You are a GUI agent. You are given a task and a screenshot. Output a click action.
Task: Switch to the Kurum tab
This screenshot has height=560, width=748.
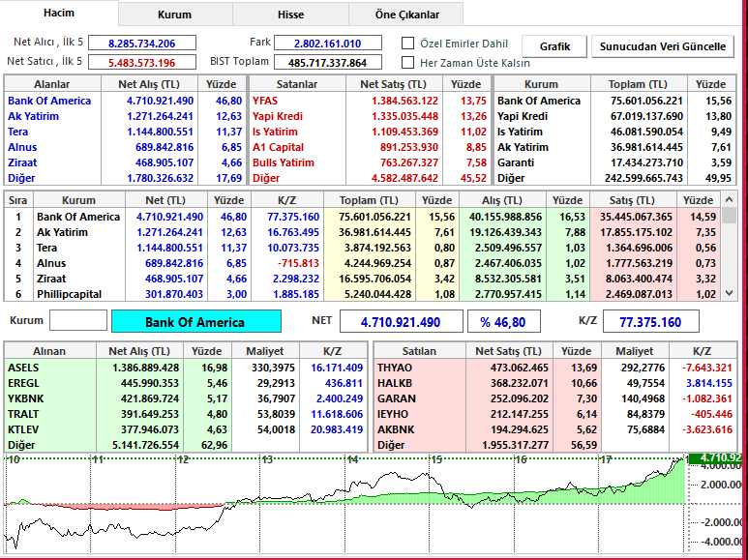174,15
